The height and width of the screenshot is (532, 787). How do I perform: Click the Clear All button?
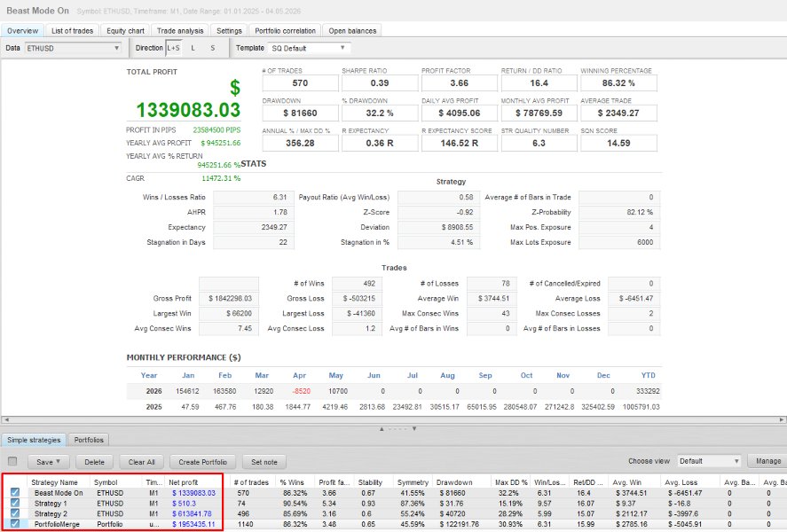(x=142, y=462)
